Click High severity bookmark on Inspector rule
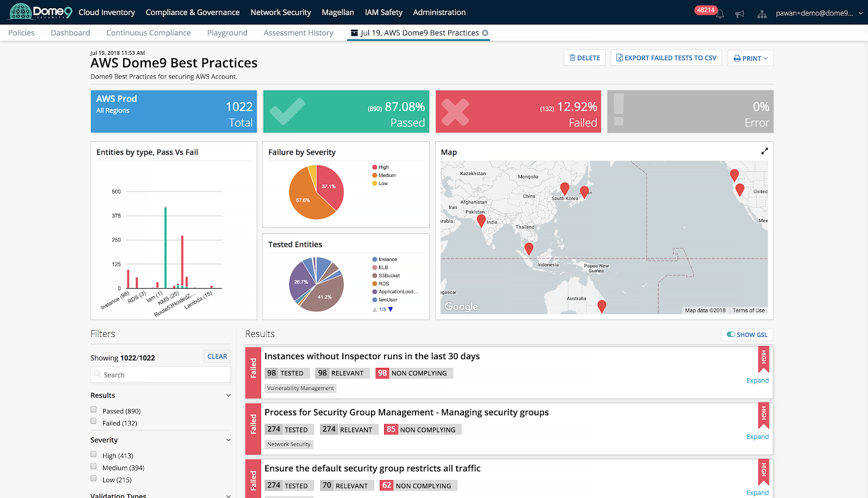This screenshot has width=868, height=498. coord(764,359)
